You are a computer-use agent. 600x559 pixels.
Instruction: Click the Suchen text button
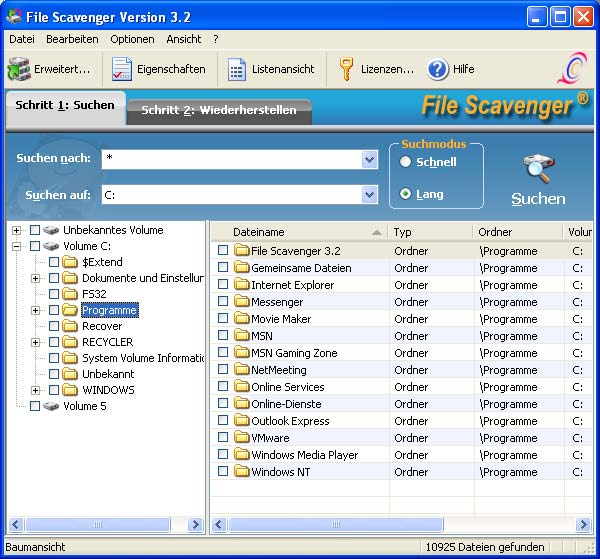point(538,199)
